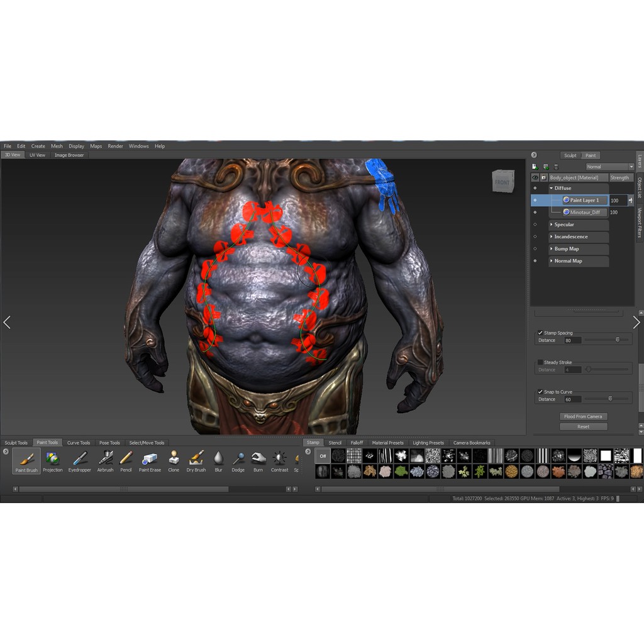
Task: Click the Flood From Camera button
Action: tap(583, 416)
